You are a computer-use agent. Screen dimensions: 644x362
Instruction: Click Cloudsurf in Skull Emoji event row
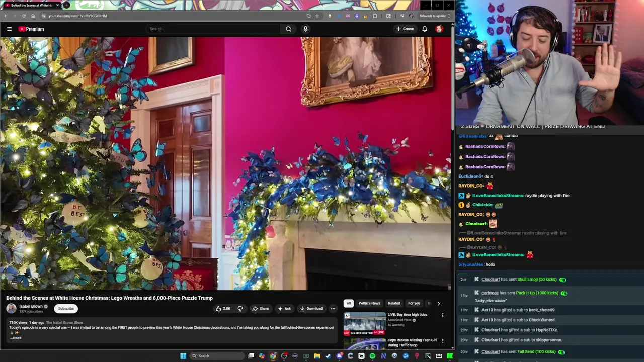point(491,279)
